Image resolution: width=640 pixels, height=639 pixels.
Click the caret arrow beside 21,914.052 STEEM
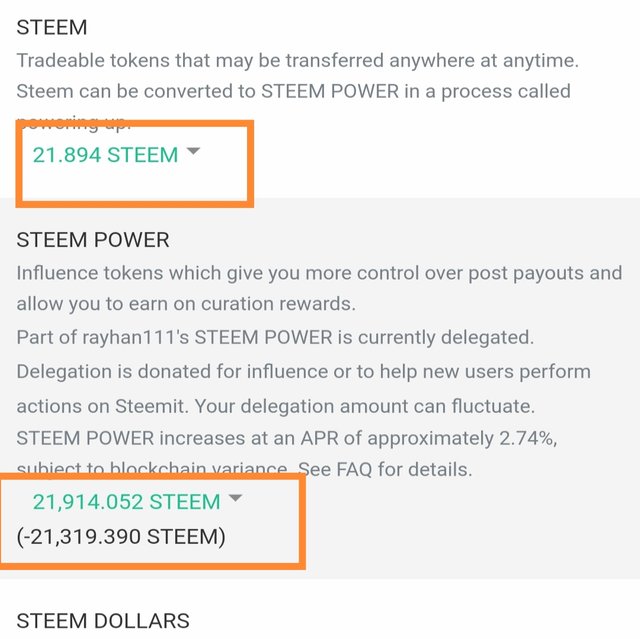(236, 498)
